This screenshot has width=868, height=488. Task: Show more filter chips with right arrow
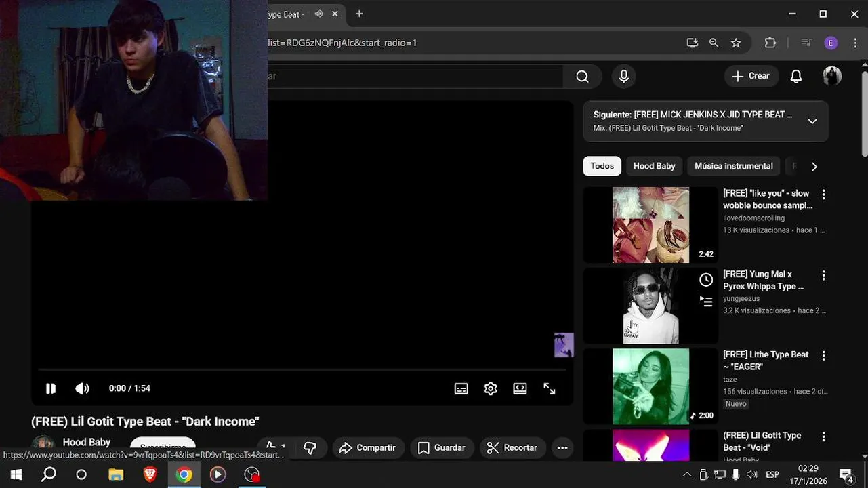814,166
